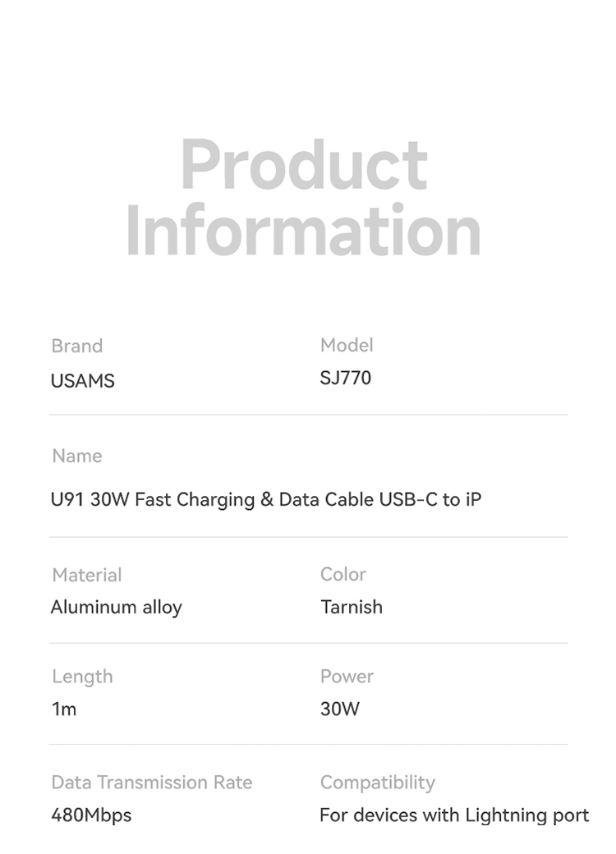Select the U91 30W Fast Charging cable name
The image size is (616, 854).
point(265,499)
